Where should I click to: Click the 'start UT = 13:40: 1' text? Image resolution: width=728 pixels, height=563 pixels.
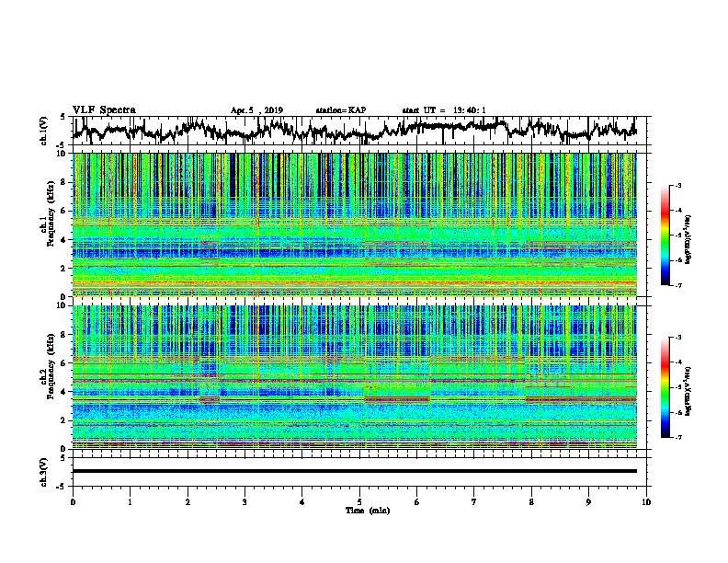pos(444,110)
